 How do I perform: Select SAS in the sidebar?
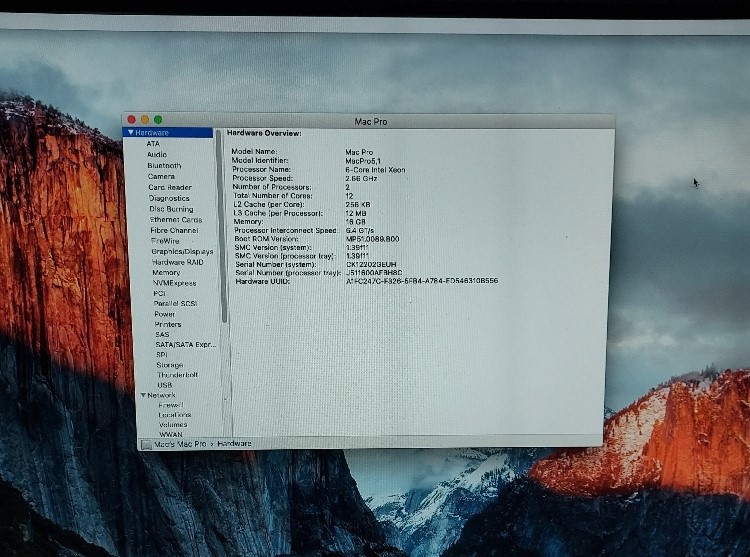tap(162, 335)
